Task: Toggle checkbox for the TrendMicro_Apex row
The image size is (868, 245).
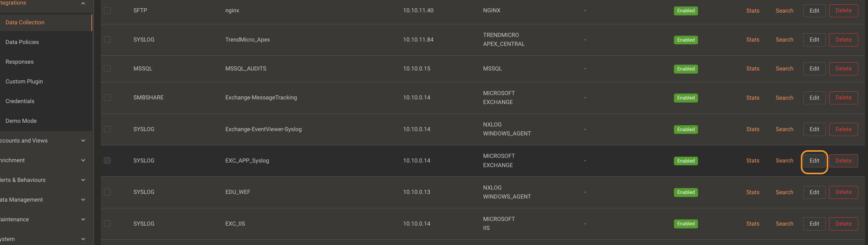Action: click(107, 40)
